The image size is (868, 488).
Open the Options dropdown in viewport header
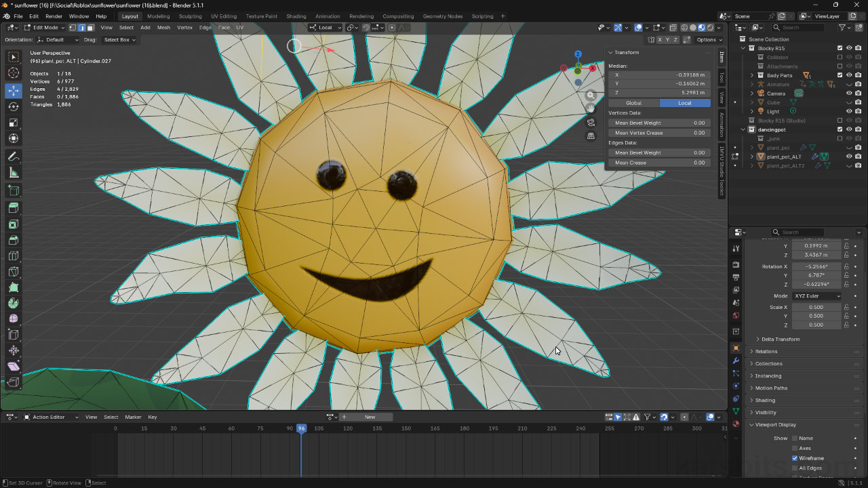(x=709, y=40)
